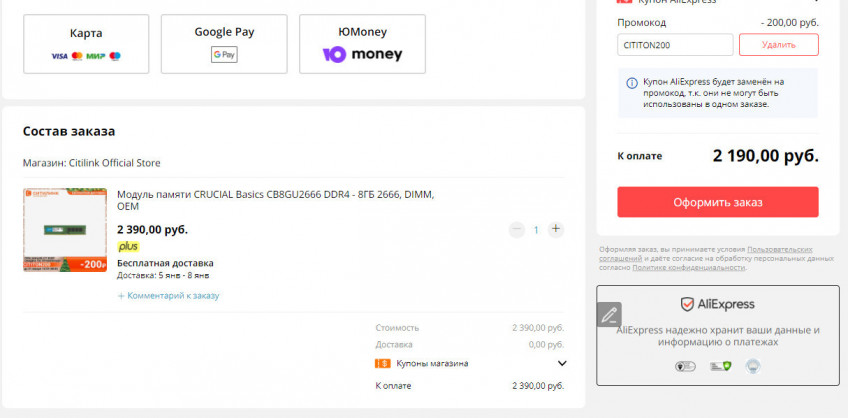Click the promo code field CITITON200
Image resolution: width=848 pixels, height=418 pixels.
coord(675,45)
